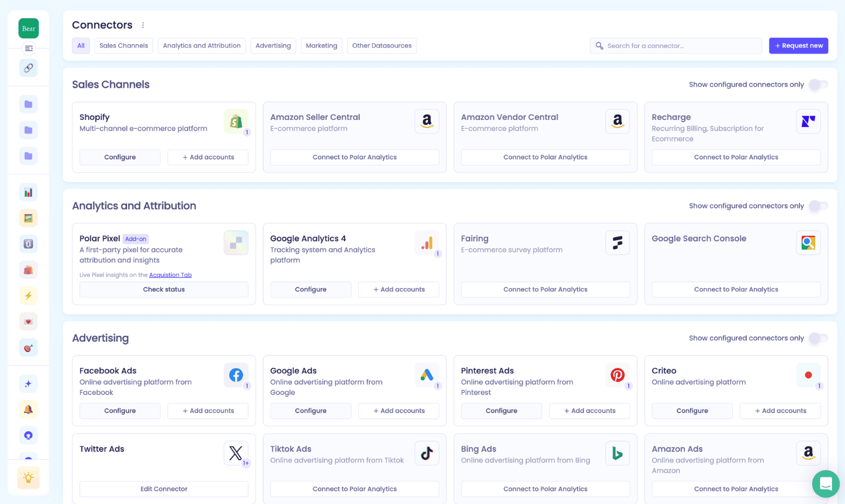Switch to the Advertising filter tab
Viewport: 845px width, 504px height.
[273, 46]
